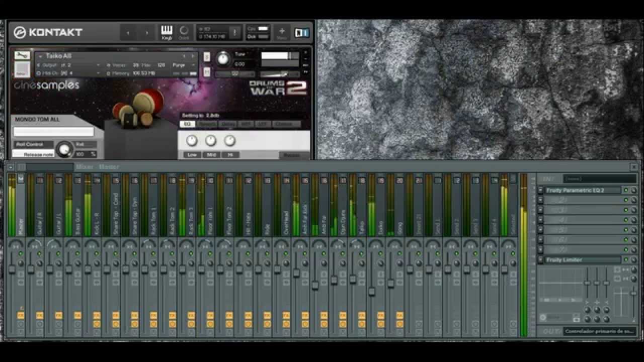This screenshot has height=362, width=644.
Task: Click Fruity Limiter mix level knob
Action: [x=633, y=260]
